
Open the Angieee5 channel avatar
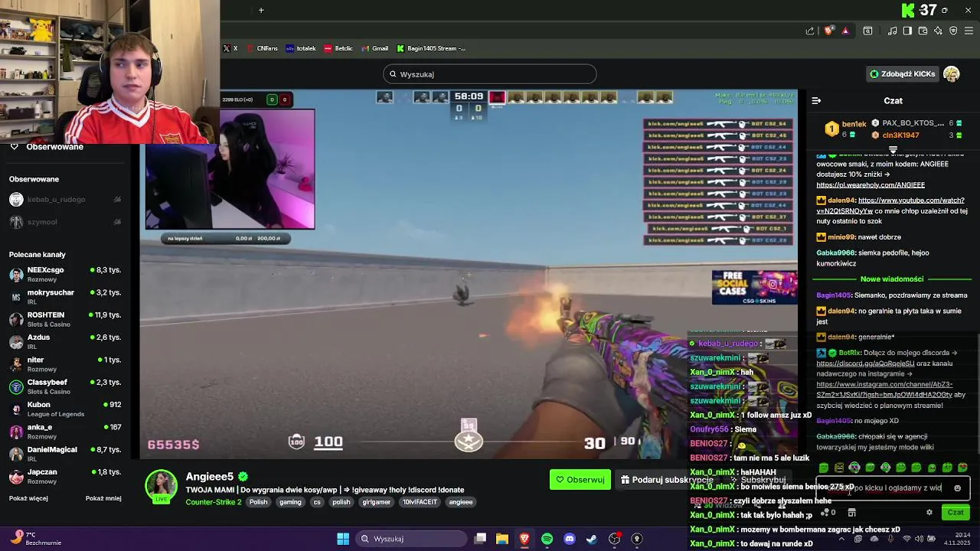click(x=162, y=486)
